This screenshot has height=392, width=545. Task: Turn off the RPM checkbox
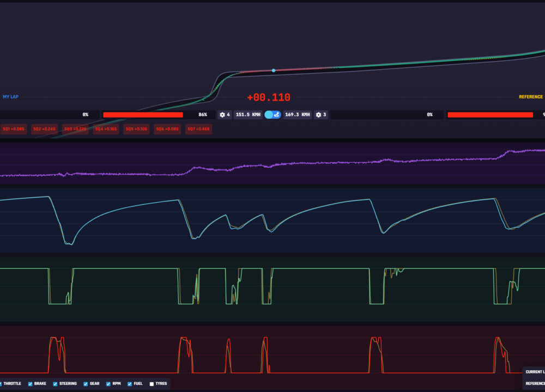click(x=108, y=384)
